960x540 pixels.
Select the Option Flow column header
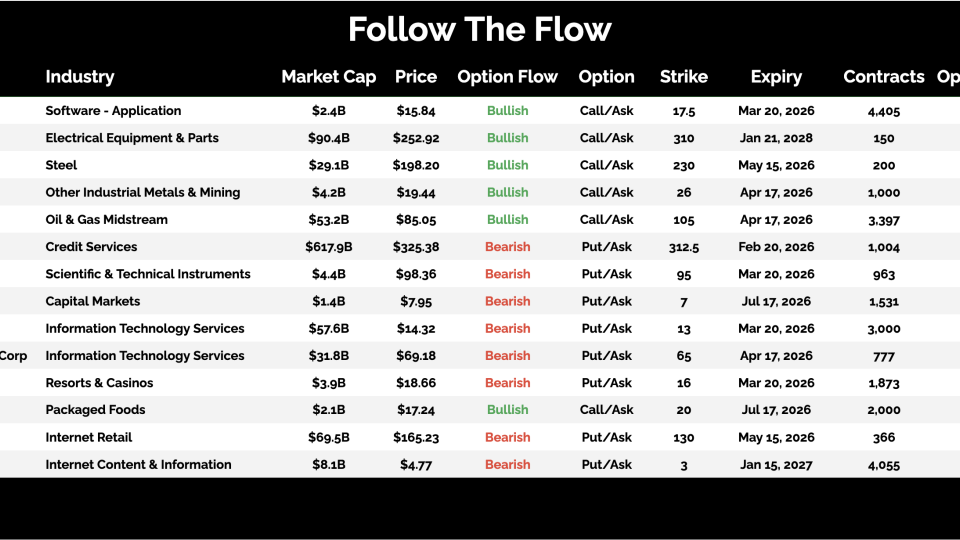[507, 77]
